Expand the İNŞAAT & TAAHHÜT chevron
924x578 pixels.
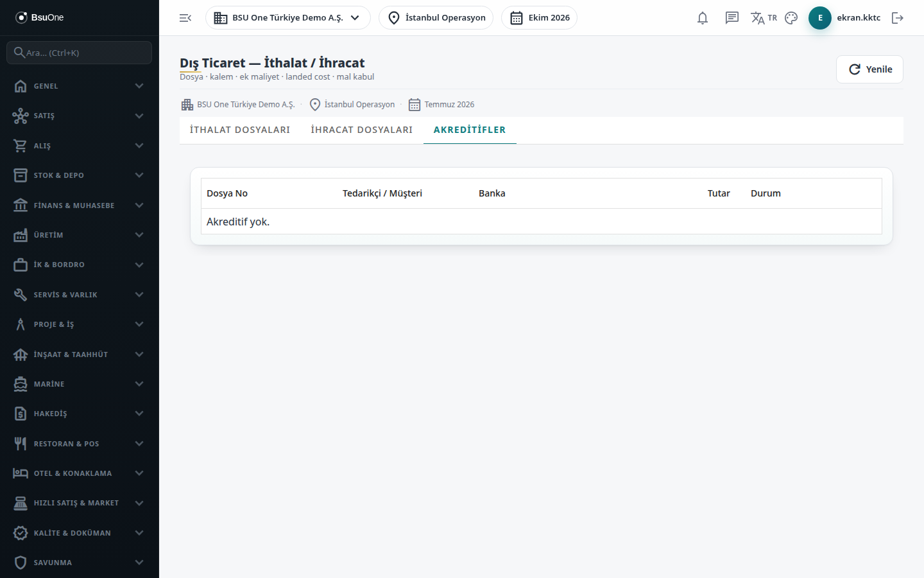139,355
